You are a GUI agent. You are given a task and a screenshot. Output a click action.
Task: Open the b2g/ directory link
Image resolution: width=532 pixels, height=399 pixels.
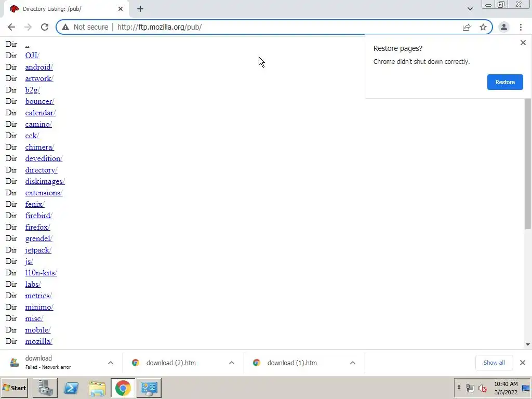point(33,90)
